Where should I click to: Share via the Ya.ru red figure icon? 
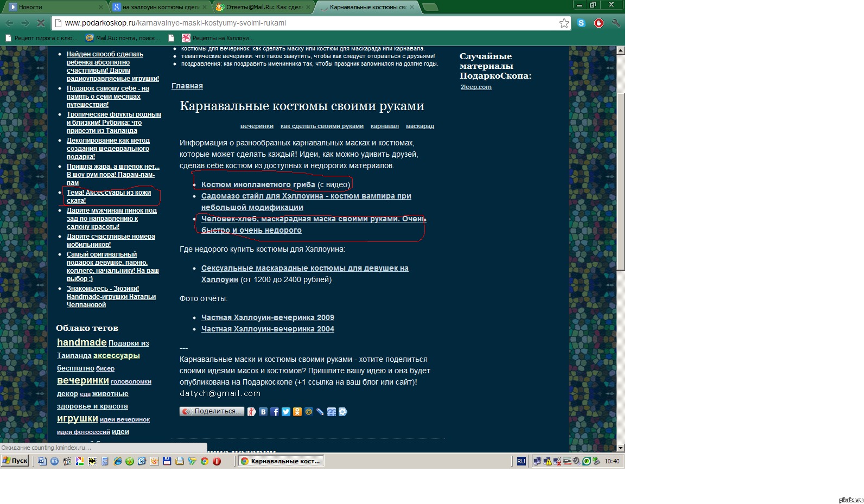pyautogui.click(x=252, y=412)
